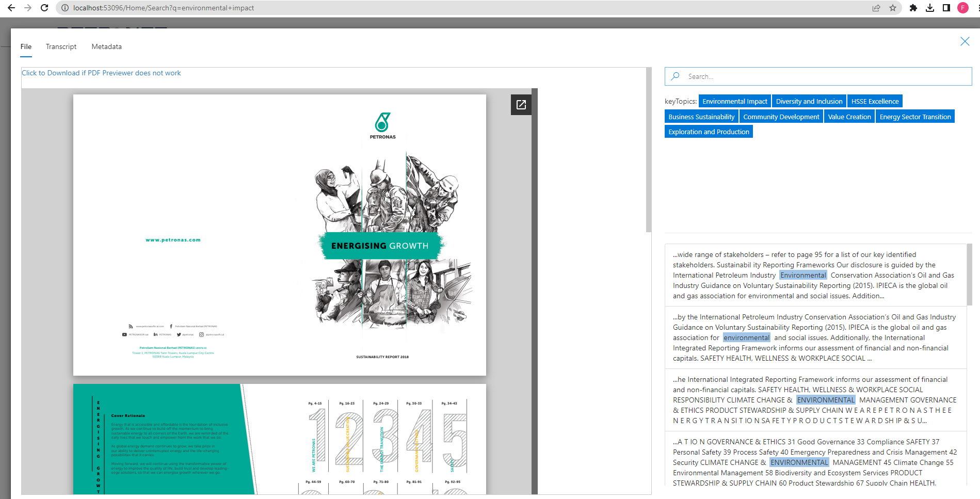Switch to the File tab
The height and width of the screenshot is (499, 980).
click(x=26, y=46)
